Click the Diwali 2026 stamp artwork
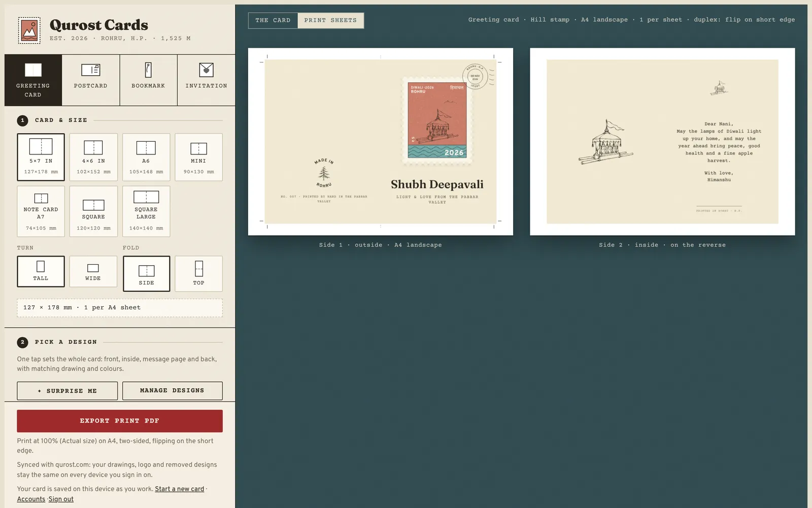 pyautogui.click(x=437, y=120)
